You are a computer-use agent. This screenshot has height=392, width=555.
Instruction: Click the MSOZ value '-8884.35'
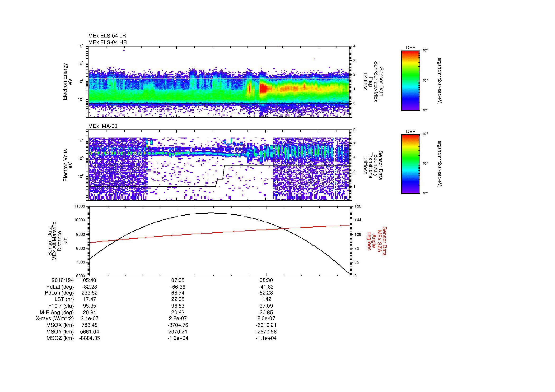[89, 338]
